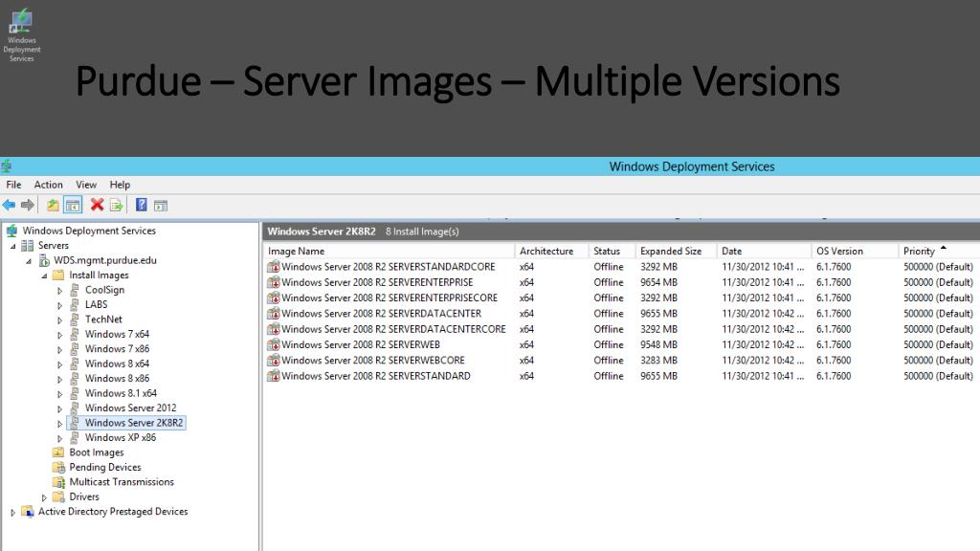Click the SERVERWEB image row icon
The height and width of the screenshot is (551, 980).
(x=273, y=344)
